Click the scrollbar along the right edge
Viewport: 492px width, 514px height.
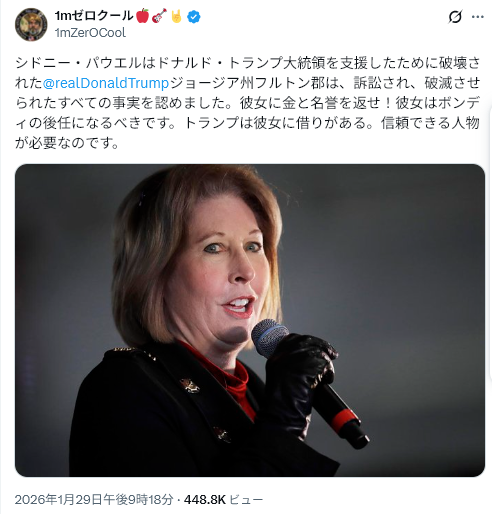(x=490, y=243)
